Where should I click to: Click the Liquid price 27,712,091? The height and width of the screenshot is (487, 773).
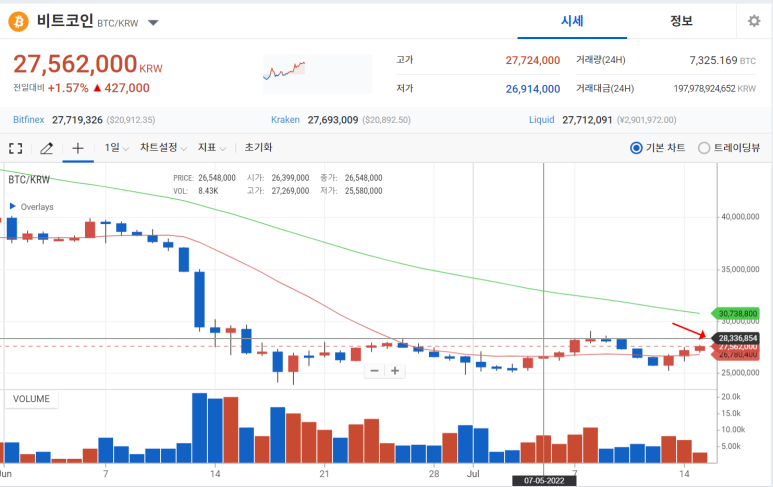(x=587, y=120)
